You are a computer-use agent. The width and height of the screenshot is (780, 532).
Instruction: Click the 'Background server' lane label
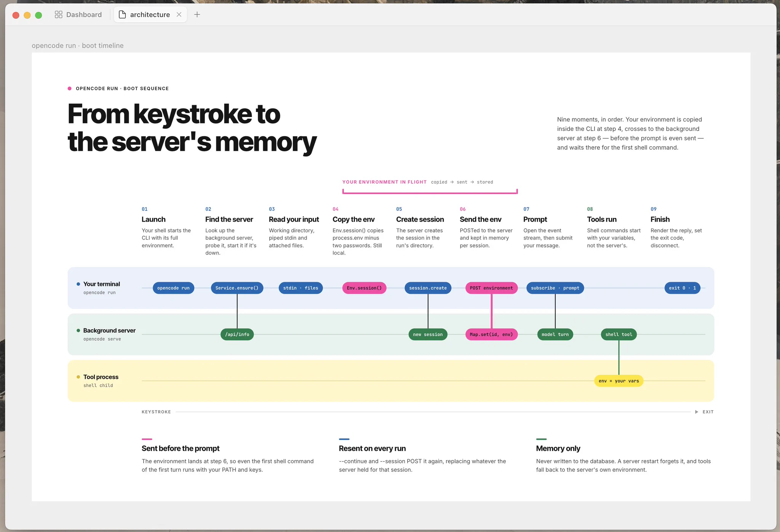[x=109, y=331]
